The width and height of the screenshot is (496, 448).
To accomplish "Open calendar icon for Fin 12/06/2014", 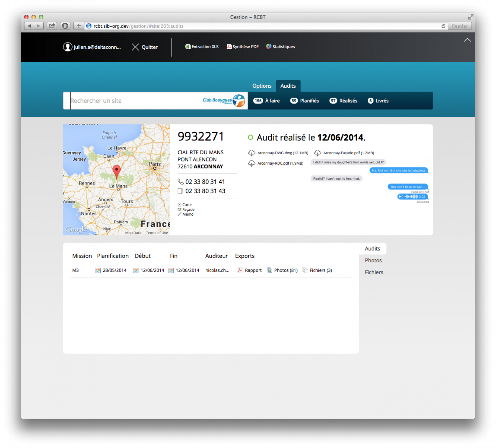I will 171,270.
